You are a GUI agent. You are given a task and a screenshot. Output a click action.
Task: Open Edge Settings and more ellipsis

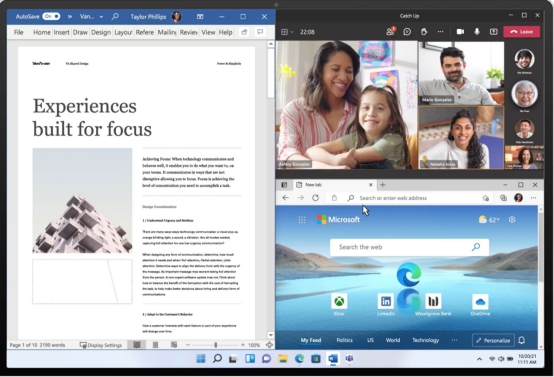coord(533,198)
